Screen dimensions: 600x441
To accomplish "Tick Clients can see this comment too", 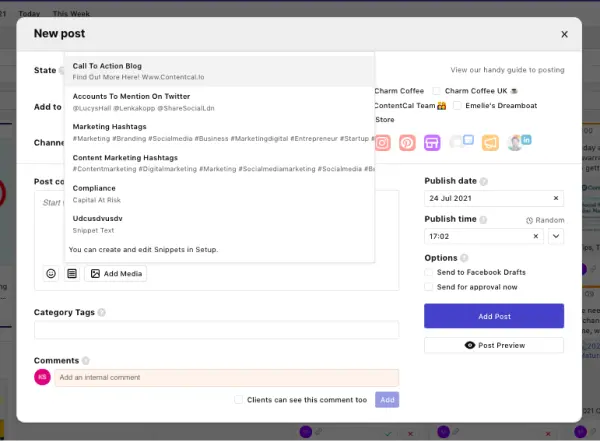I will (x=238, y=399).
